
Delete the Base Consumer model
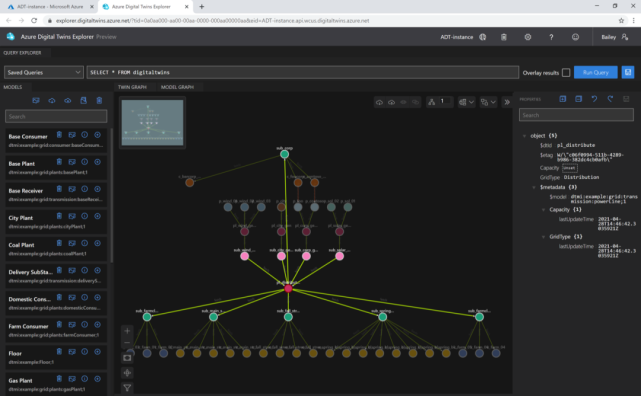pyautogui.click(x=59, y=134)
